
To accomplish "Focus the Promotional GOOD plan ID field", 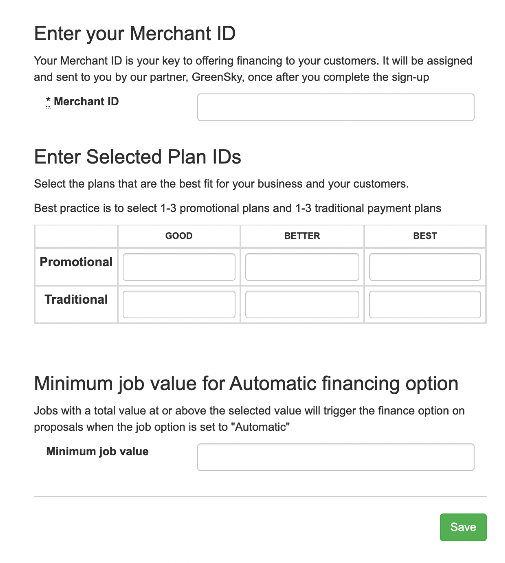I will (179, 267).
